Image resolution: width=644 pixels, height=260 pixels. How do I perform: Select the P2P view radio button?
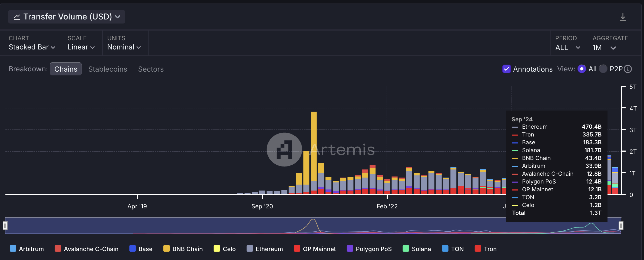tap(603, 69)
